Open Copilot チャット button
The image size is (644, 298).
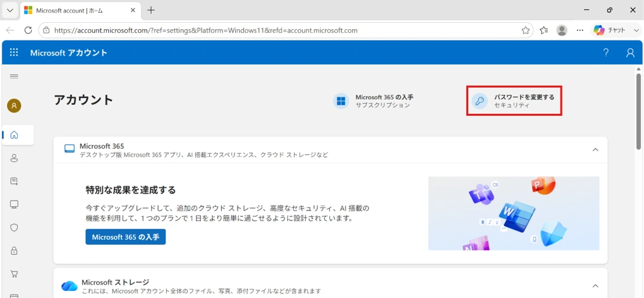coord(610,30)
